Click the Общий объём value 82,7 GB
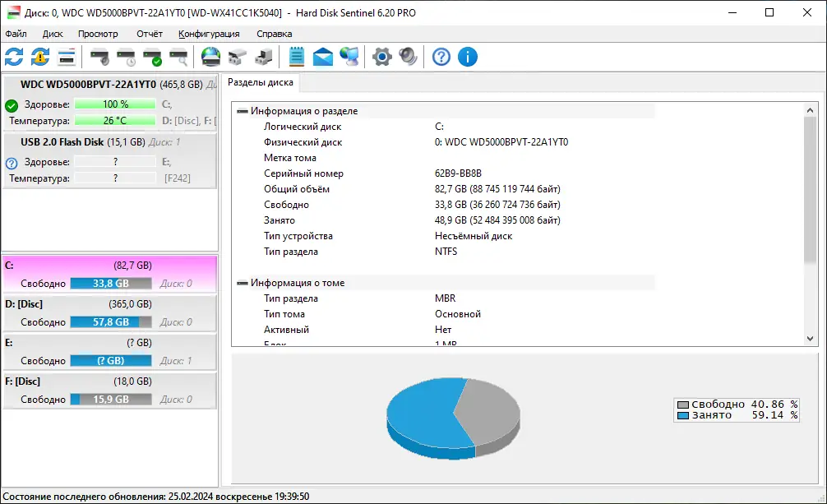The image size is (827, 504). 497,189
